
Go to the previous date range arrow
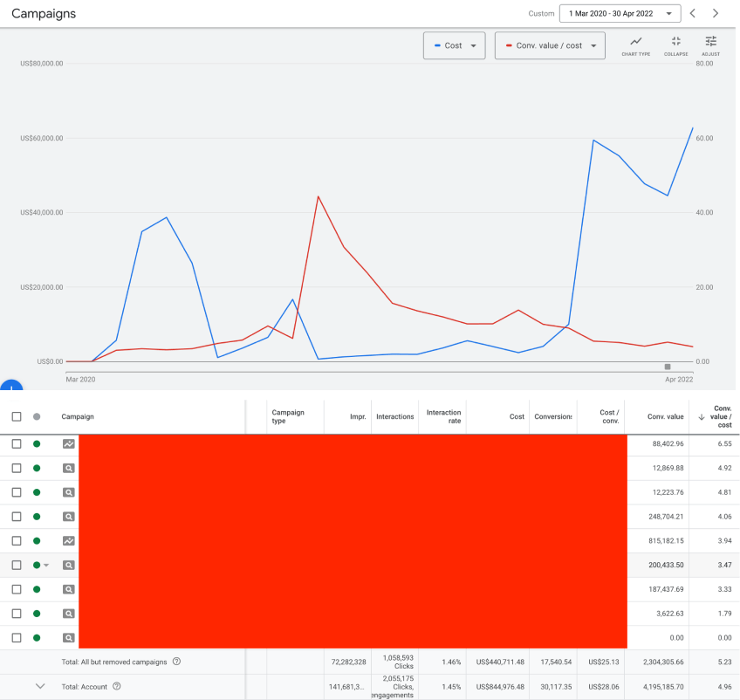click(x=693, y=14)
